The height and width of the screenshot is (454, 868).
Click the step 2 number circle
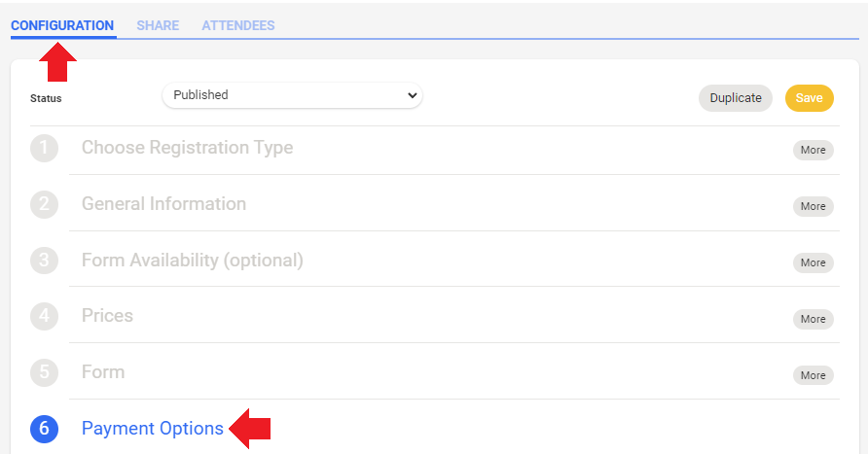coord(44,205)
